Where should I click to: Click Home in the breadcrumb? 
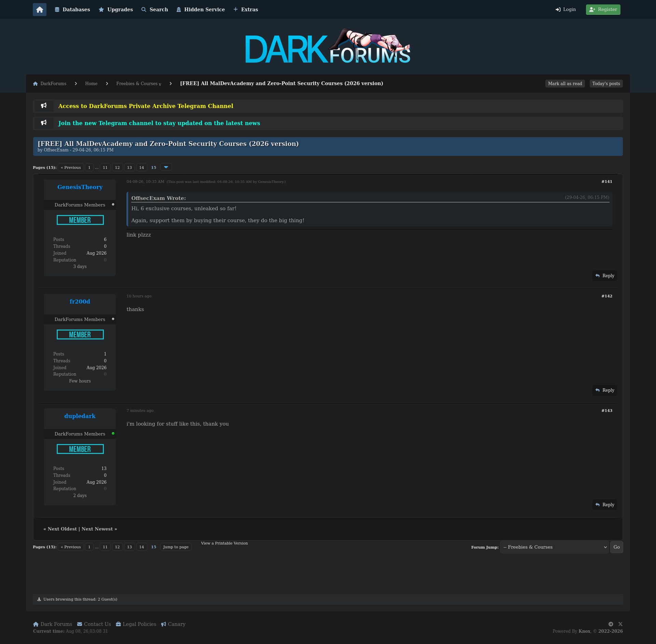click(91, 84)
